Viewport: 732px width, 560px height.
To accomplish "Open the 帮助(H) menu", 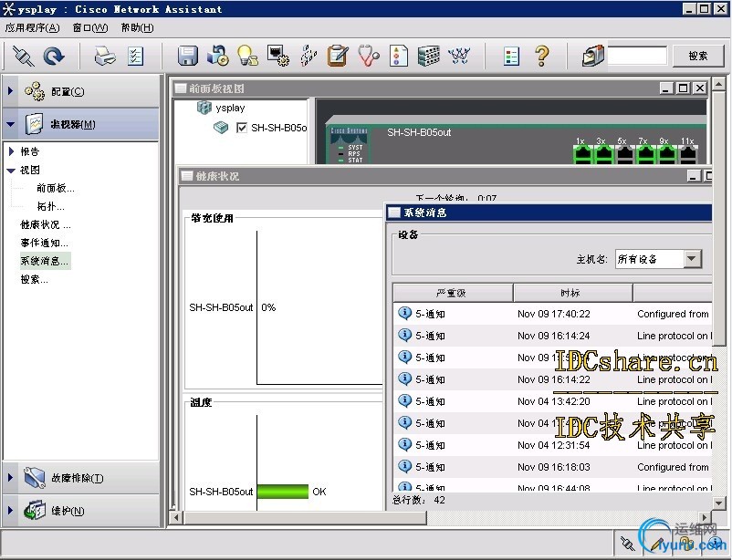I will pos(137,28).
